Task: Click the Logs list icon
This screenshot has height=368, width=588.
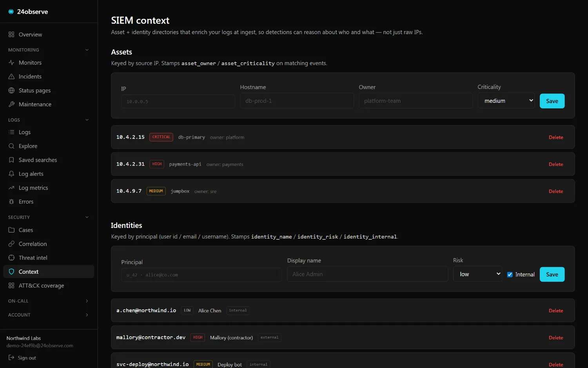Action: click(11, 132)
